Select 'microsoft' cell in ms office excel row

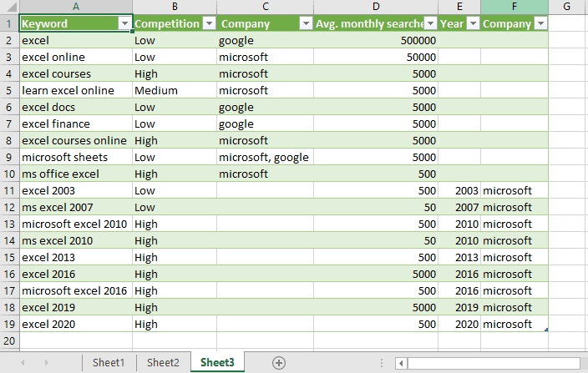point(265,174)
